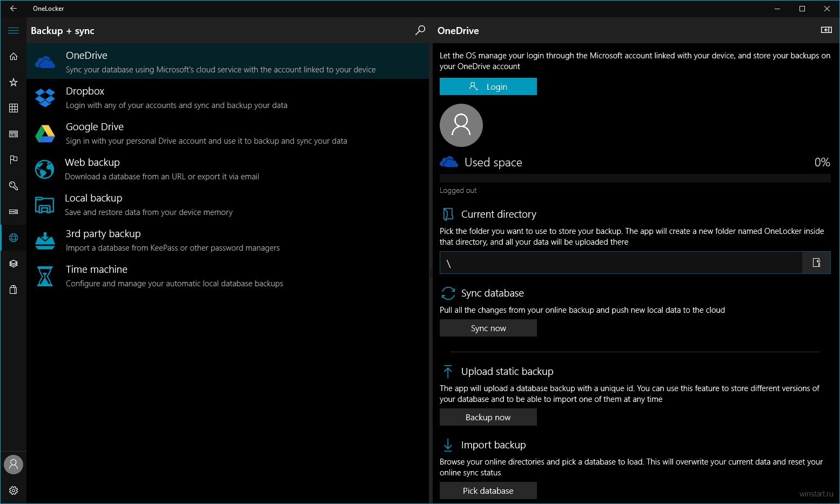This screenshot has height=504, width=840.
Task: Select the OneDrive list entry
Action: pos(228,62)
